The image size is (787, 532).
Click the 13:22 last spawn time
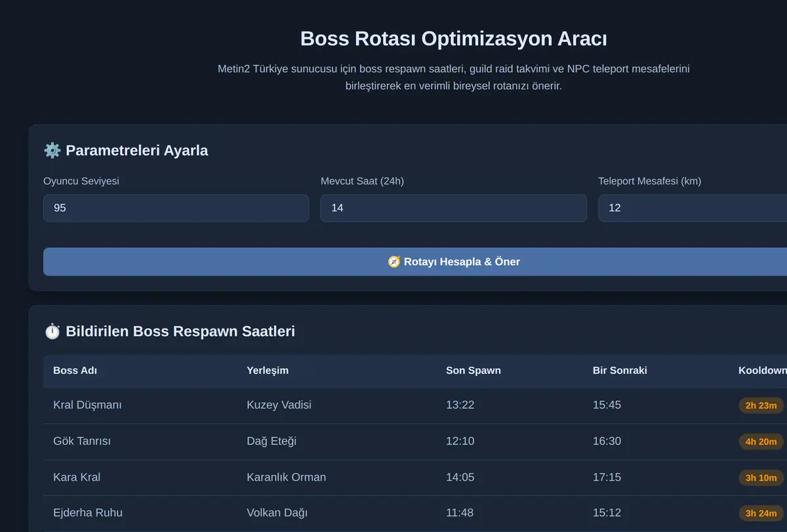pyautogui.click(x=460, y=405)
